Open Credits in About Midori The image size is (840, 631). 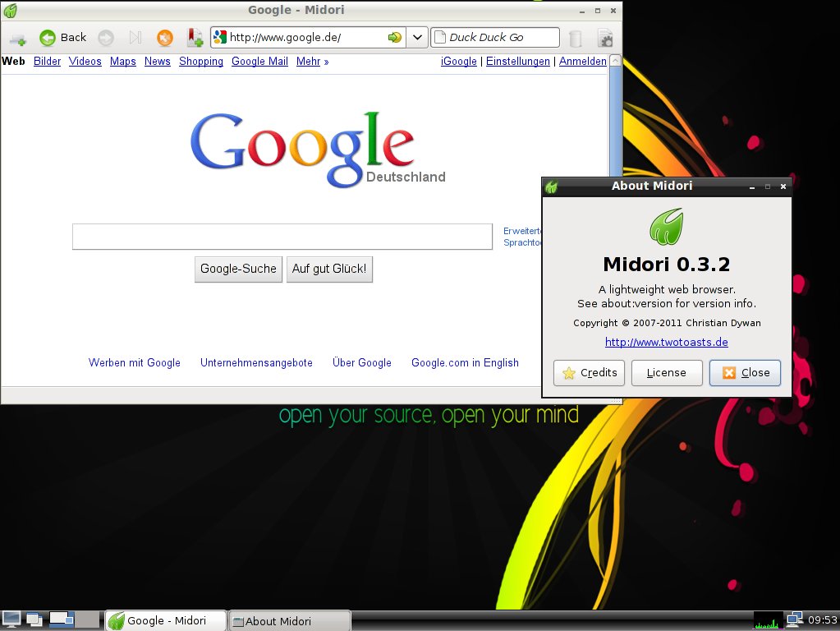point(590,372)
